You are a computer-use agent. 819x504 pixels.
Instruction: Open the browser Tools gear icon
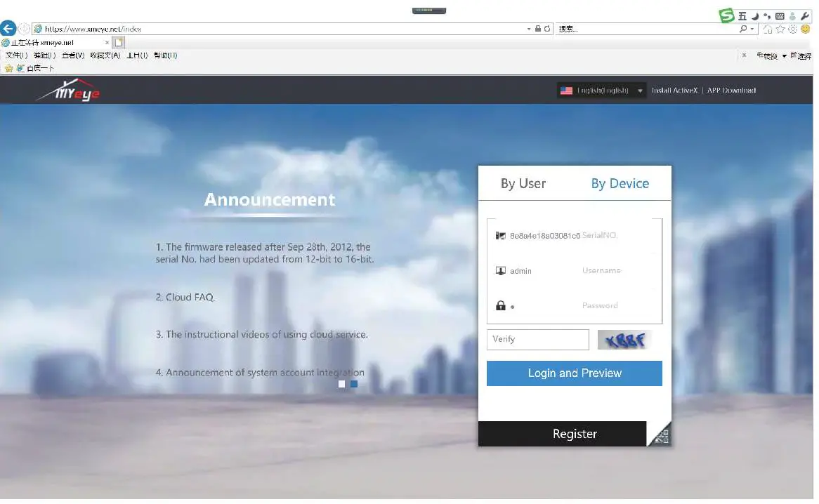792,29
